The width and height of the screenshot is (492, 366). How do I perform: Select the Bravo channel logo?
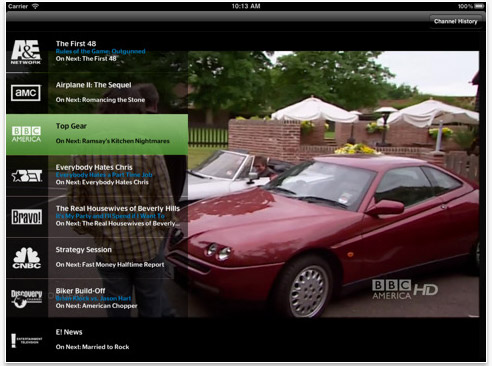pyautogui.click(x=27, y=217)
